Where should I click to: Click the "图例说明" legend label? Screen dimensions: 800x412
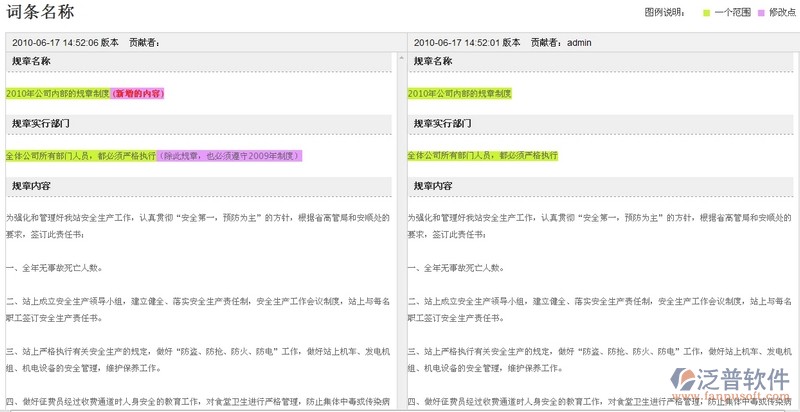[665, 13]
